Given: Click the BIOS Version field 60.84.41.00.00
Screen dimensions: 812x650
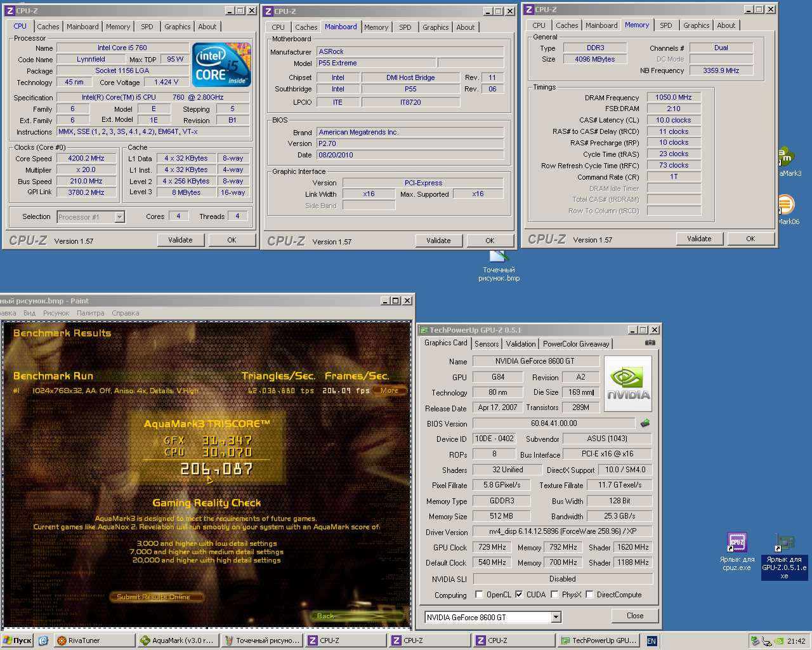Looking at the screenshot, I should pyautogui.click(x=554, y=423).
